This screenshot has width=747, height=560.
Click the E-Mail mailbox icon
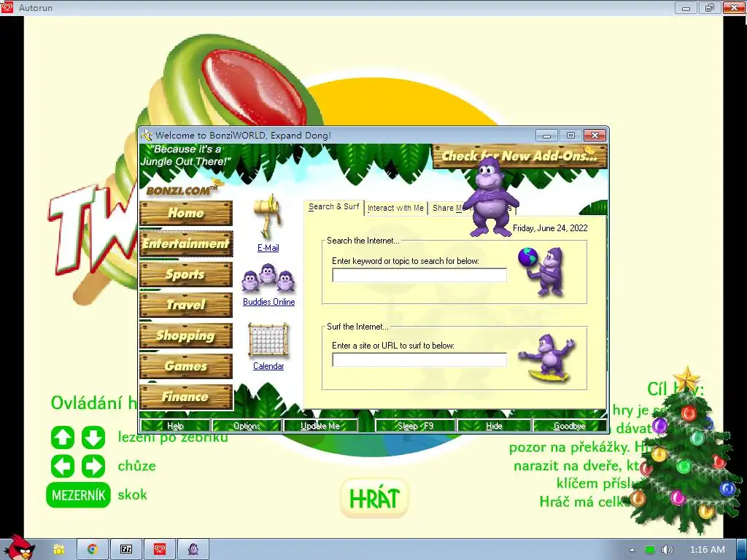(x=268, y=217)
